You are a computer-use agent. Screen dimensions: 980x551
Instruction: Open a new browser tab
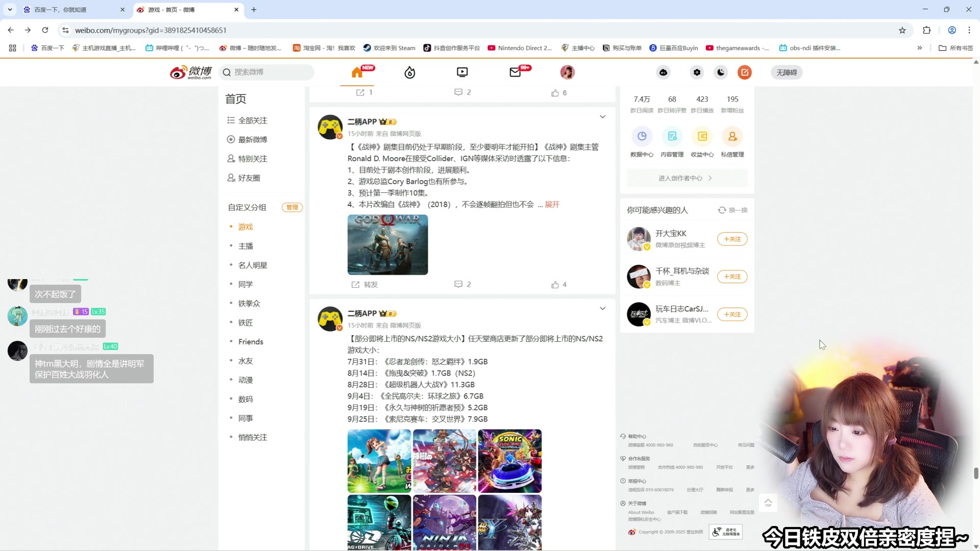[x=254, y=10]
